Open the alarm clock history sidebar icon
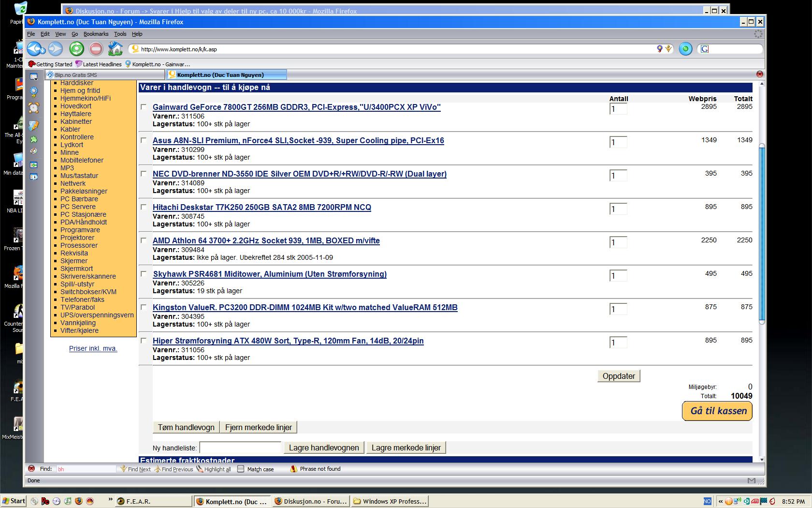This screenshot has height=508, width=812. coord(34,107)
